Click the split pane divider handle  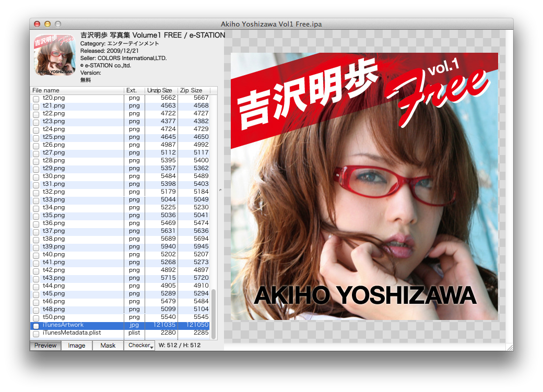[220, 190]
